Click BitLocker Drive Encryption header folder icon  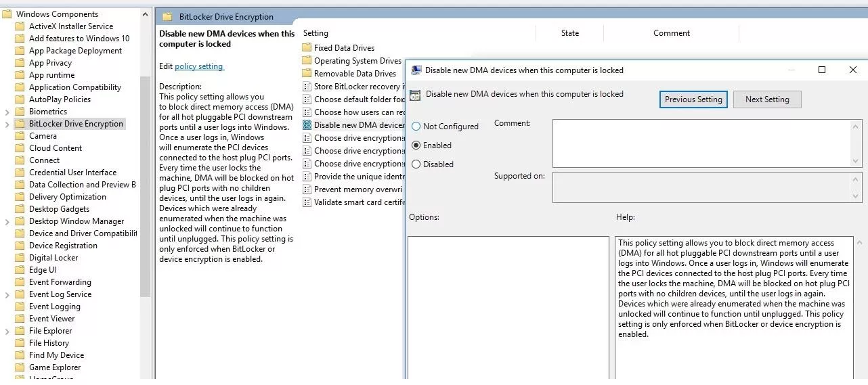[x=167, y=17]
